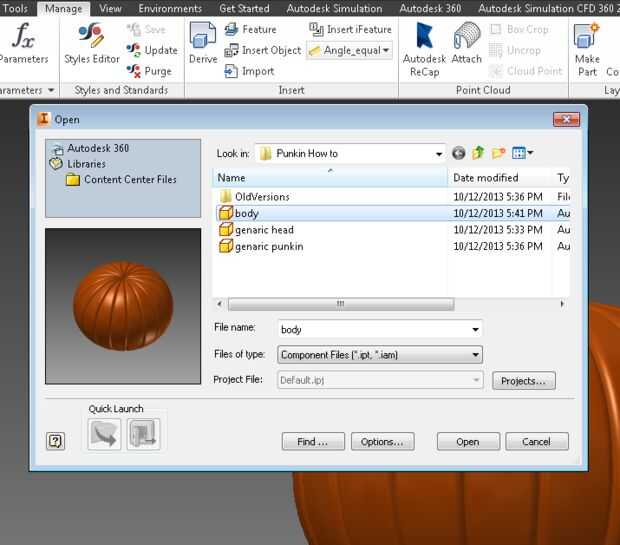Click the Make Part tool
The width and height of the screenshot is (620, 545).
pos(587,49)
